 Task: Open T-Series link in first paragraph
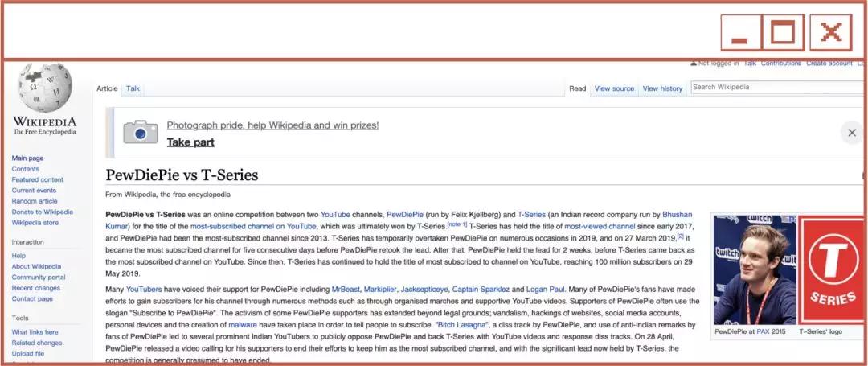(x=531, y=214)
